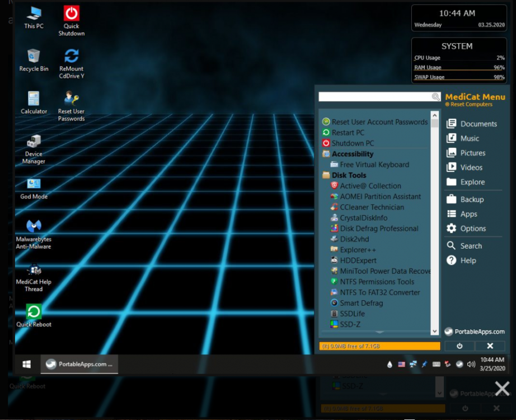Open MediCat Help Thread shortcut
The height and width of the screenshot is (420, 516).
34,269
